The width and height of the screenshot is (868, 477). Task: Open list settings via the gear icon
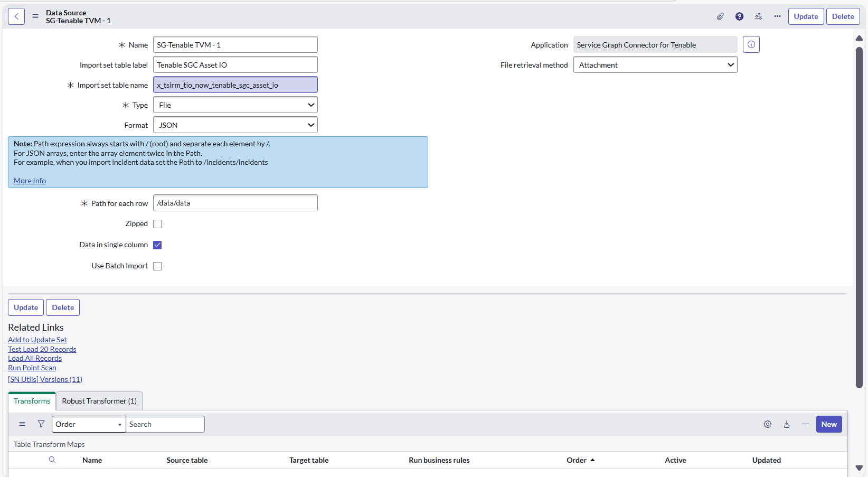click(767, 424)
